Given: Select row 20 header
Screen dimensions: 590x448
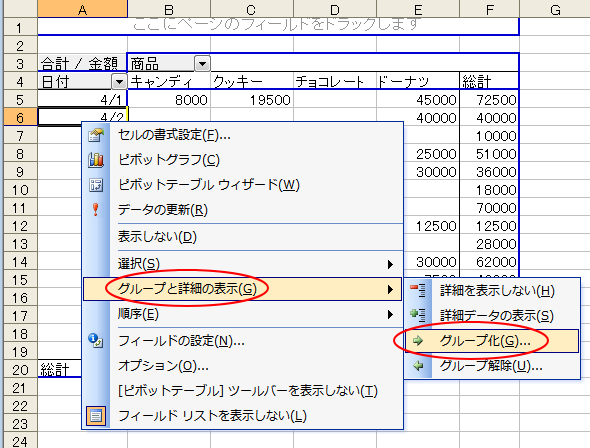Looking at the screenshot, I should click(20, 370).
